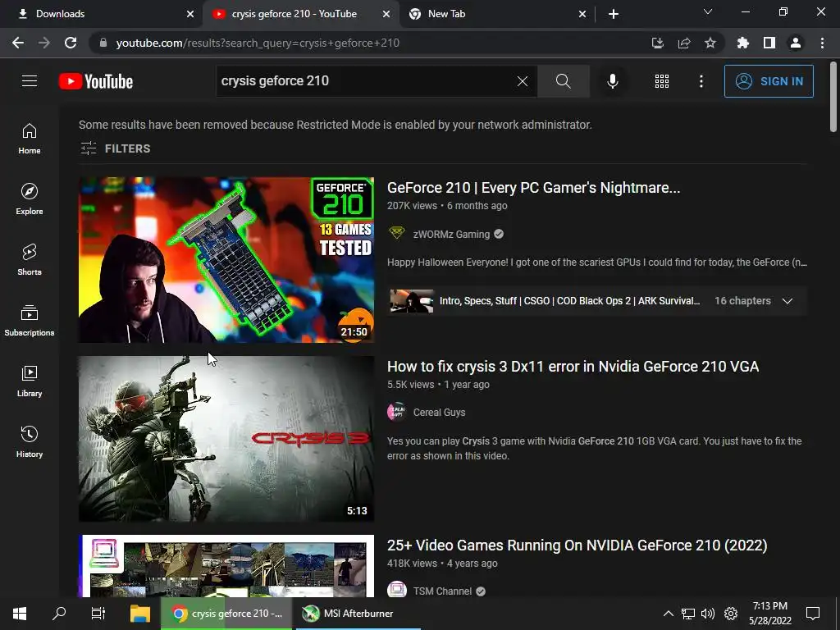Click the page vertical scrollbar thumb

click(x=833, y=97)
